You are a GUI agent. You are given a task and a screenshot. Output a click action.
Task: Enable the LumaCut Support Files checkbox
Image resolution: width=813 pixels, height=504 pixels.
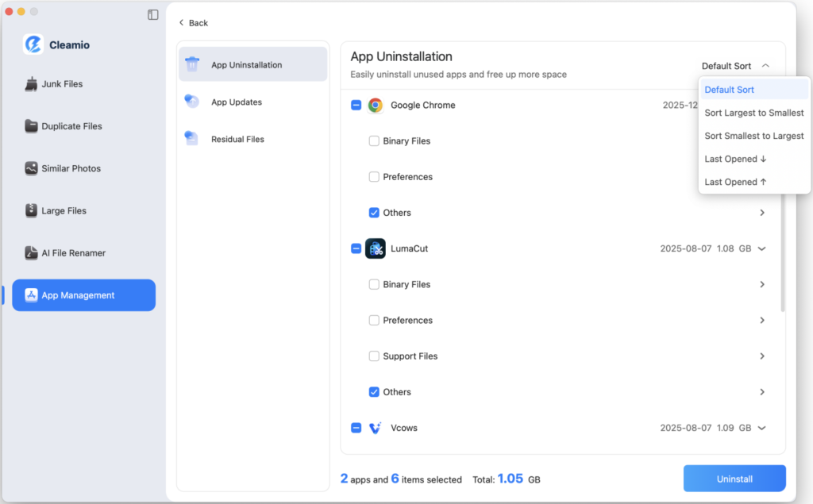click(374, 356)
